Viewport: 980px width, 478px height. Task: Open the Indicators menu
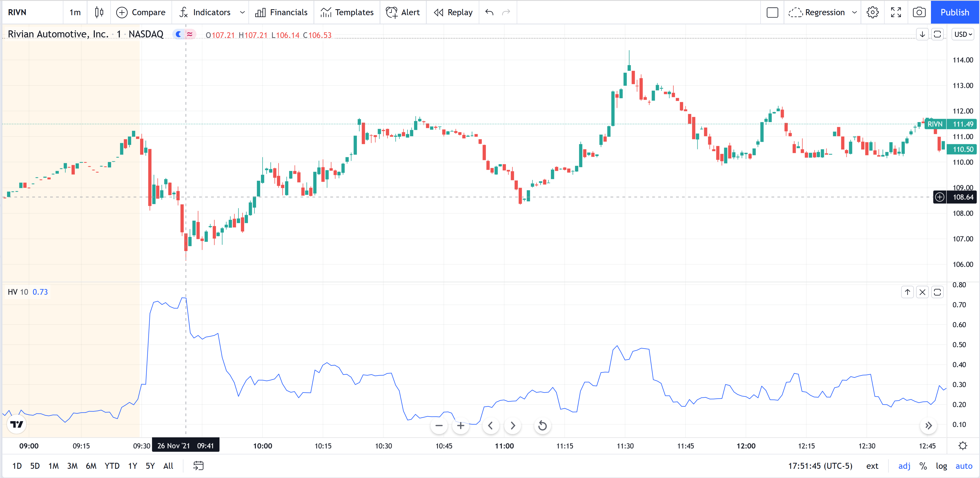[205, 12]
